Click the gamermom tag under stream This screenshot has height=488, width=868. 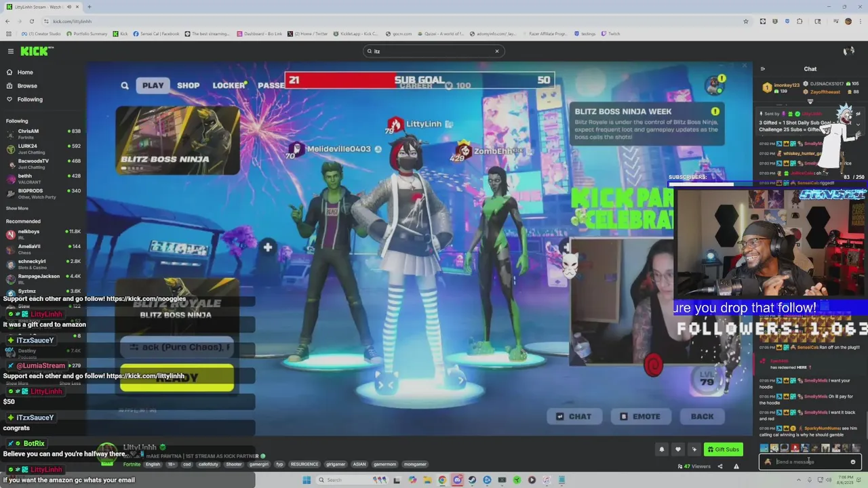tap(385, 464)
